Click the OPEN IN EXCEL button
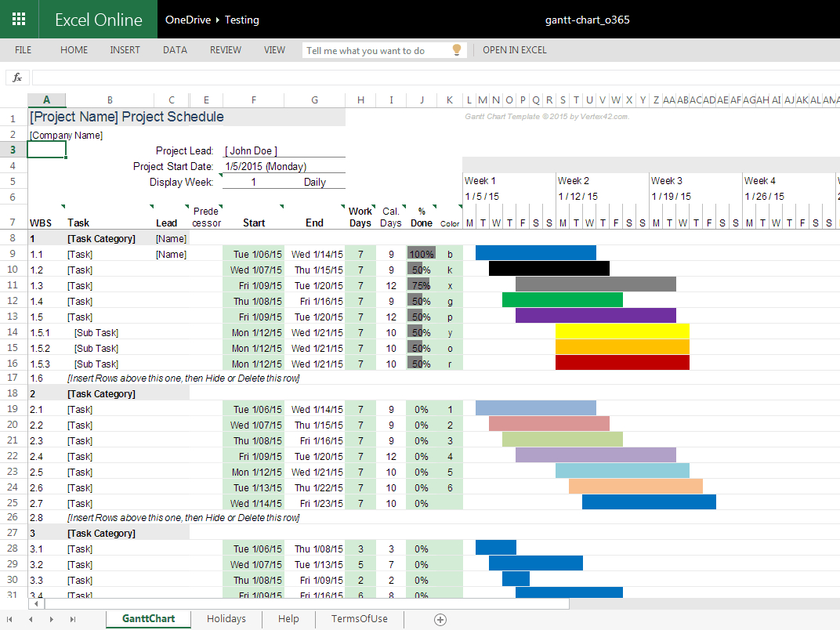The width and height of the screenshot is (840, 630). 515,49
